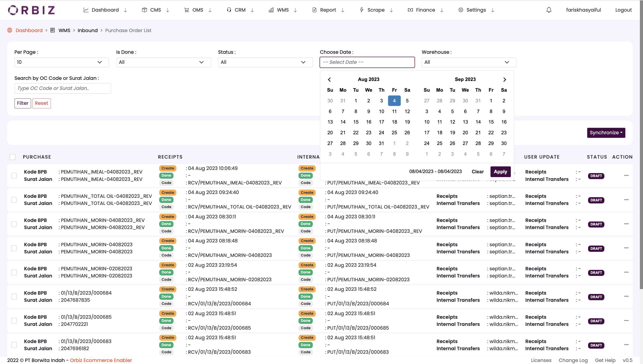Open the notifications bell
The width and height of the screenshot is (643, 364).
coord(549,10)
